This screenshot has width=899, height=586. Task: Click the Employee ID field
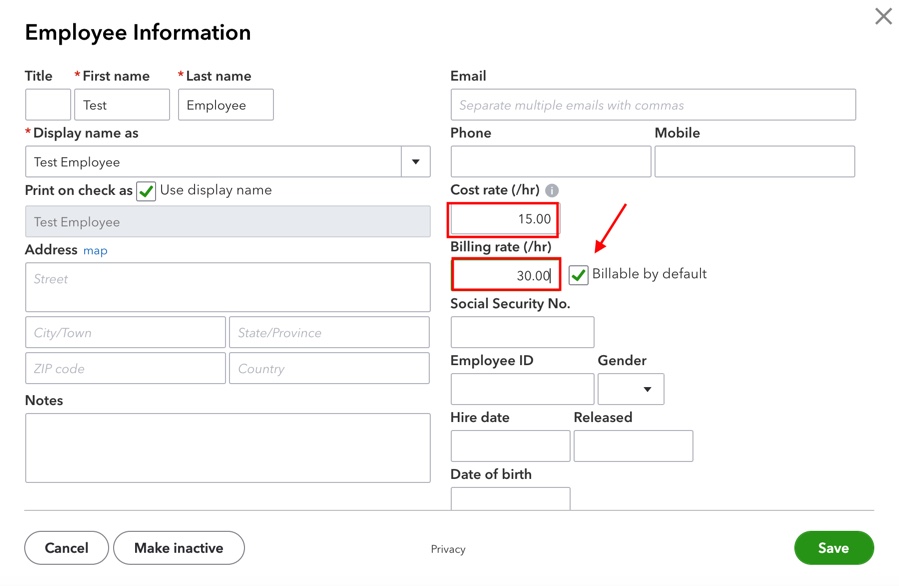click(522, 389)
